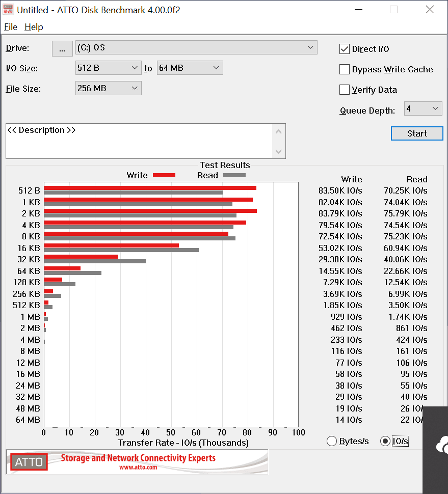Select the Bytes/s radio button
Screen dimensions: 448x494
[332, 441]
